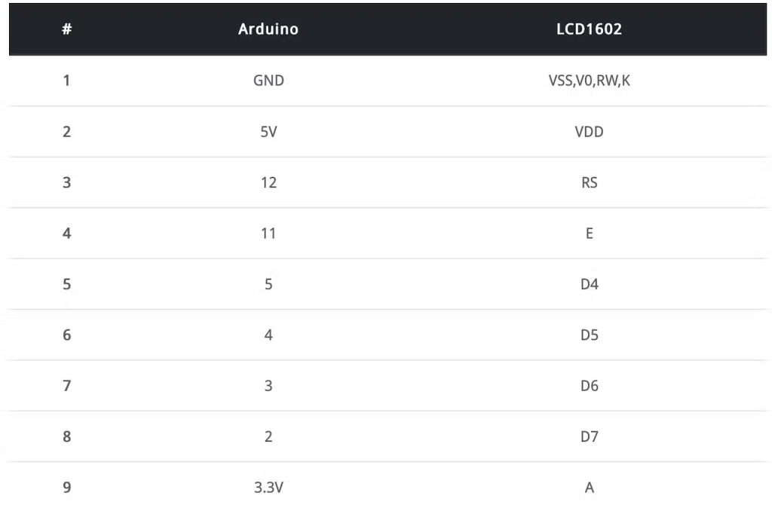Click the LCD1602 column header

(x=589, y=29)
